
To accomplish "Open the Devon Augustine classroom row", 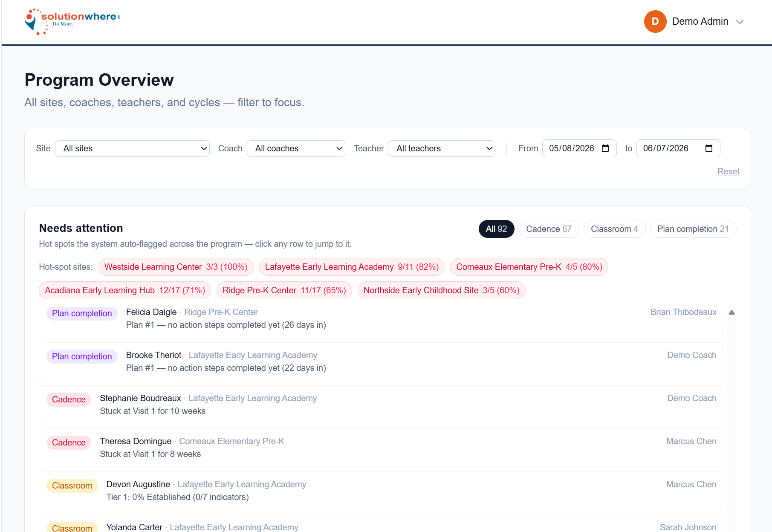I will click(382, 491).
